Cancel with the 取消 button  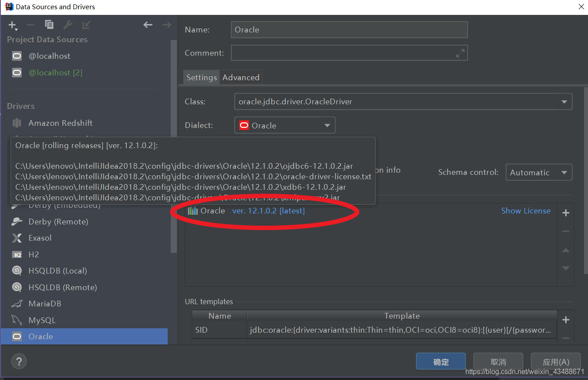[498, 362]
